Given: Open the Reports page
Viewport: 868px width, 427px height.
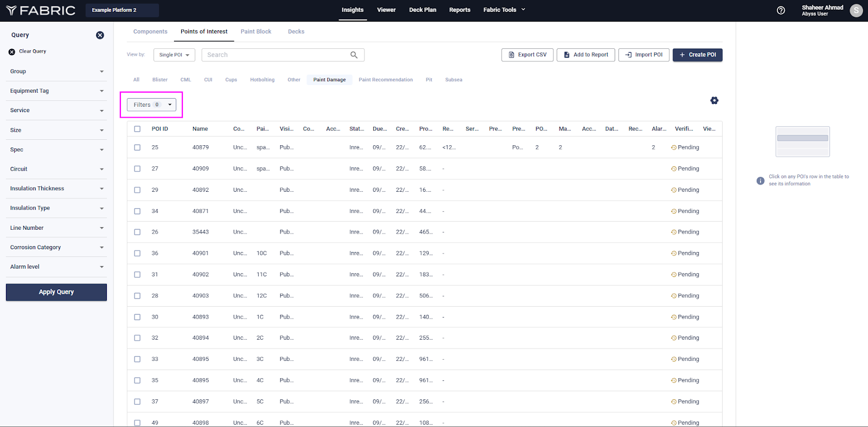Looking at the screenshot, I should click(459, 10).
